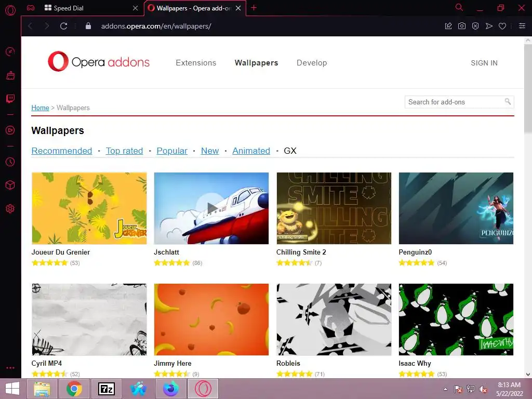Click SIGN IN
Viewport: 532px width, 399px height.
click(x=484, y=63)
